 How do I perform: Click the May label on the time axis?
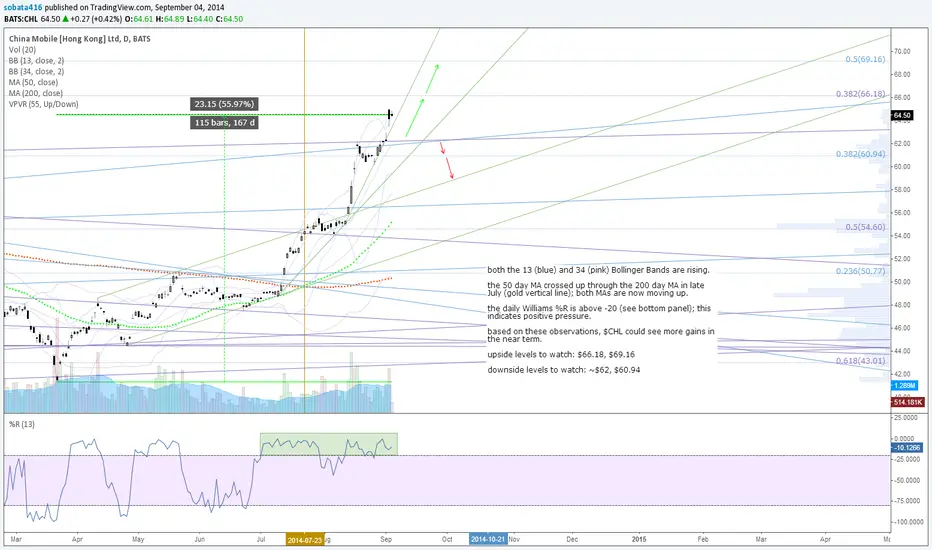(138, 539)
